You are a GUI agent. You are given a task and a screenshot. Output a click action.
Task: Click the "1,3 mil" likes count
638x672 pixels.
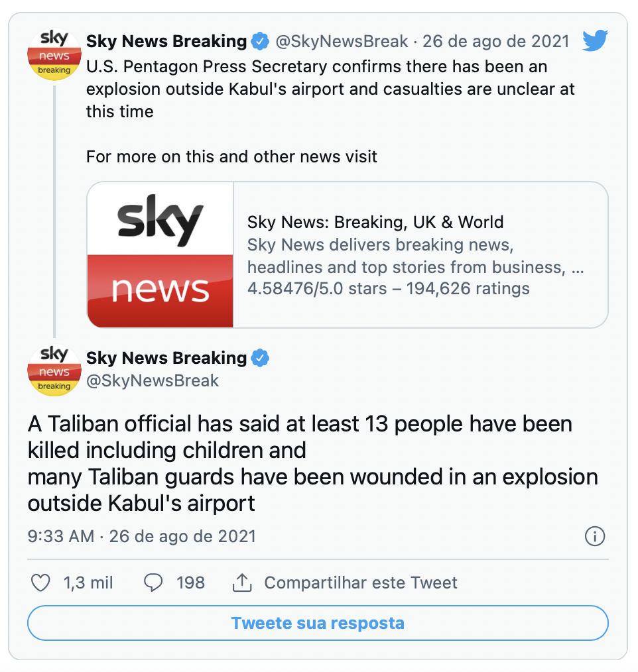click(x=88, y=583)
